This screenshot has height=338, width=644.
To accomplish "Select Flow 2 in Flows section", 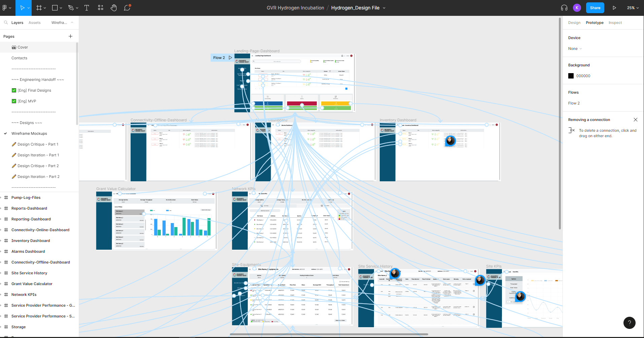I will [x=574, y=103].
